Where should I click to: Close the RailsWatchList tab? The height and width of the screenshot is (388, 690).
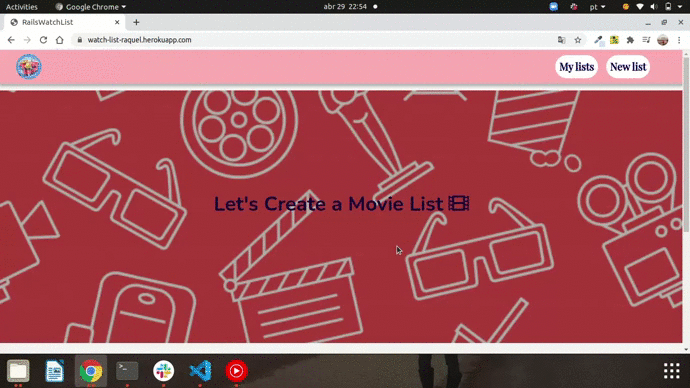(117, 22)
